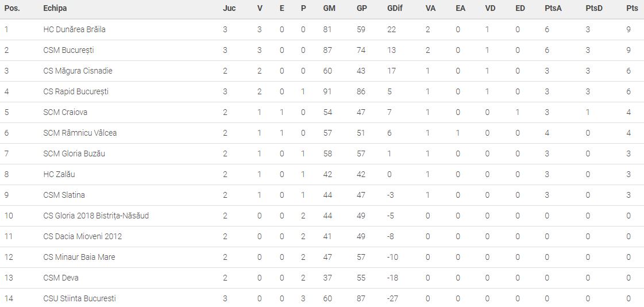Select the PtsA column header
644x307 pixels.
point(553,9)
